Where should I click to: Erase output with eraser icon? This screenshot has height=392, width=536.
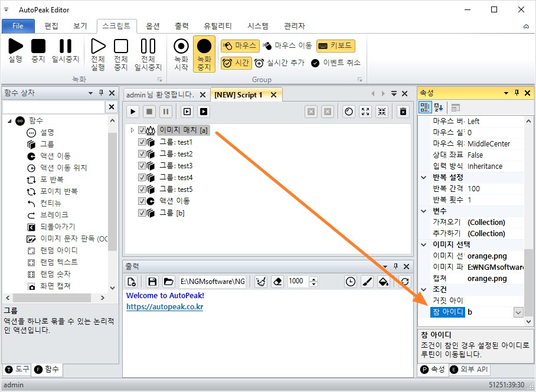point(277,282)
